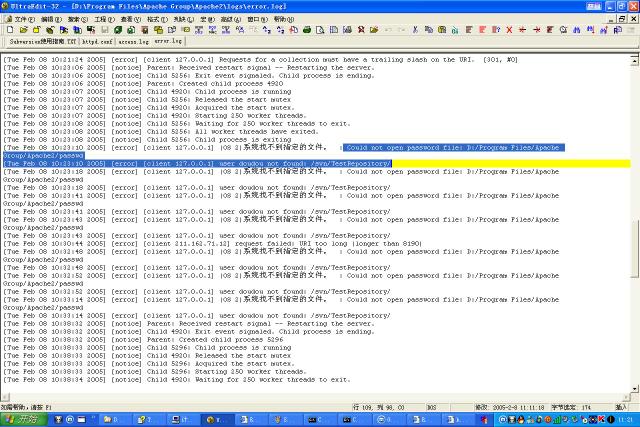
Task: Click the red X delete icon
Action: [x=509, y=30]
